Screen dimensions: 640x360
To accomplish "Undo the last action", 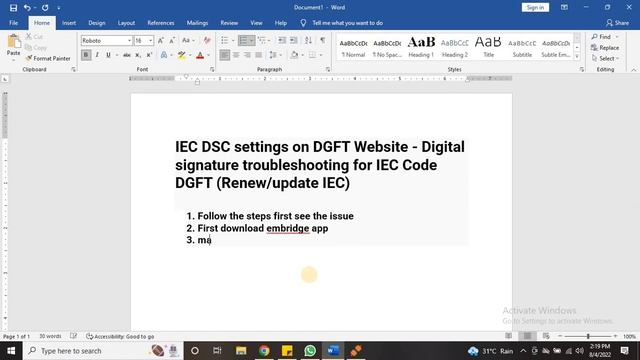I will (27, 7).
